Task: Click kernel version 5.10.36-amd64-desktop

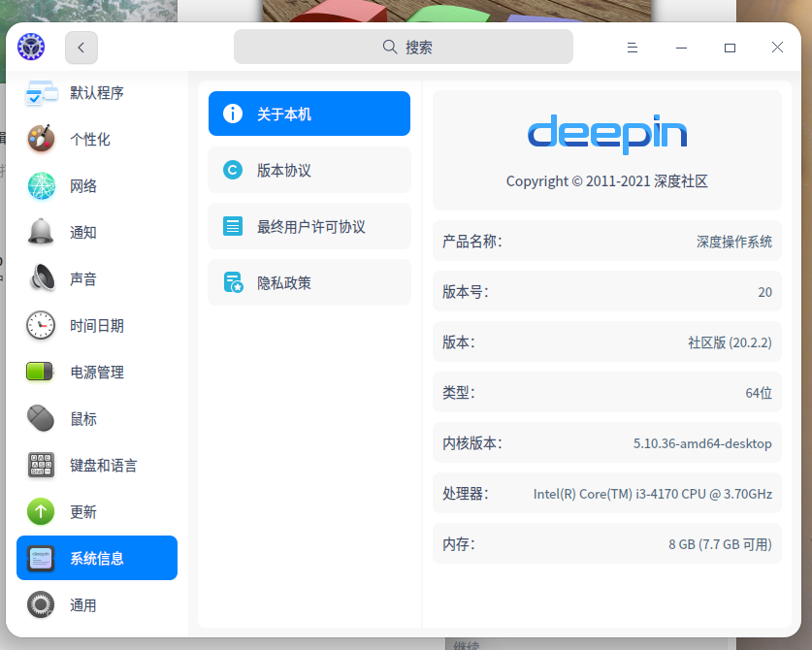Action: 702,444
